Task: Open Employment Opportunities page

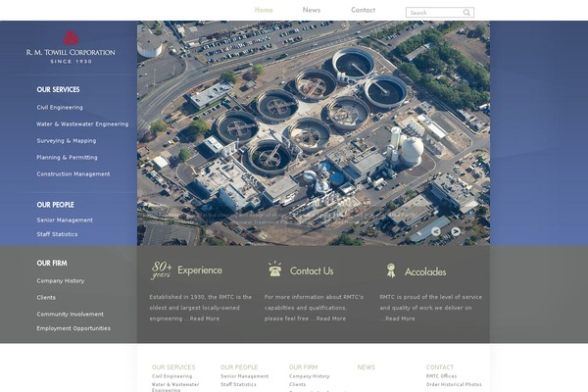Action: point(73,328)
